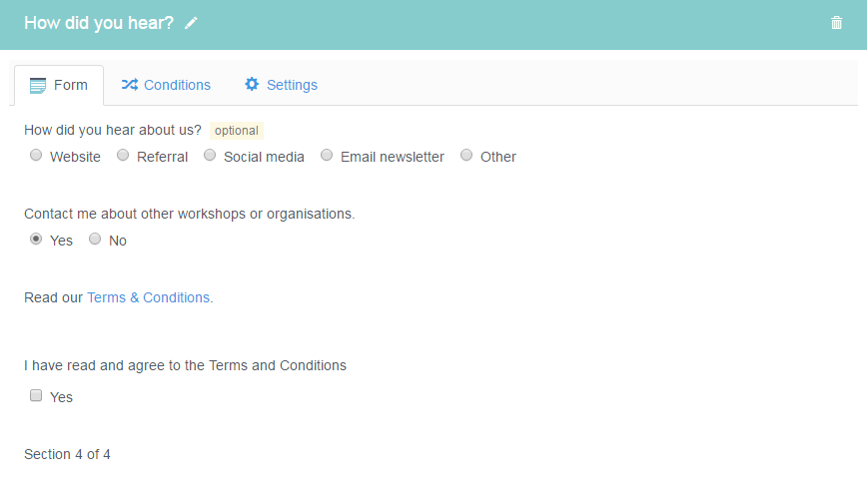Choose No for contact about workshops
This screenshot has height=504, width=867.
[x=95, y=240]
